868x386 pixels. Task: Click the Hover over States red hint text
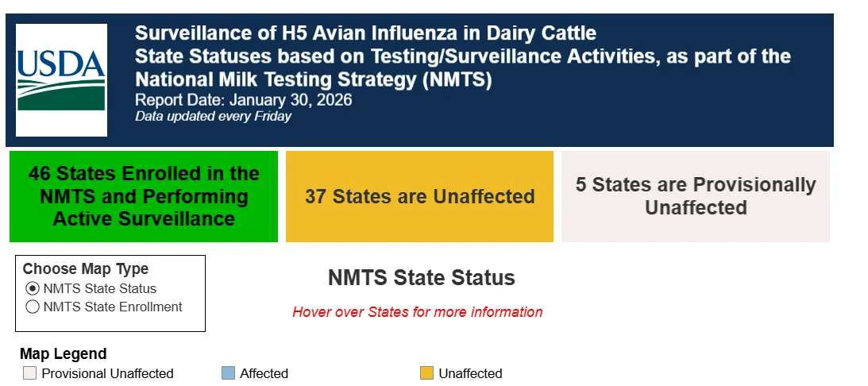pyautogui.click(x=418, y=312)
